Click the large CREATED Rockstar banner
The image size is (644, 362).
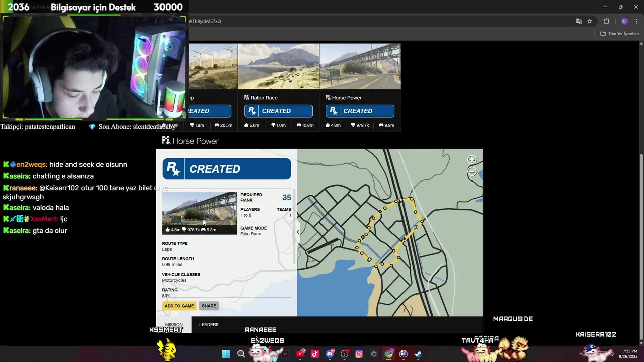tap(226, 169)
